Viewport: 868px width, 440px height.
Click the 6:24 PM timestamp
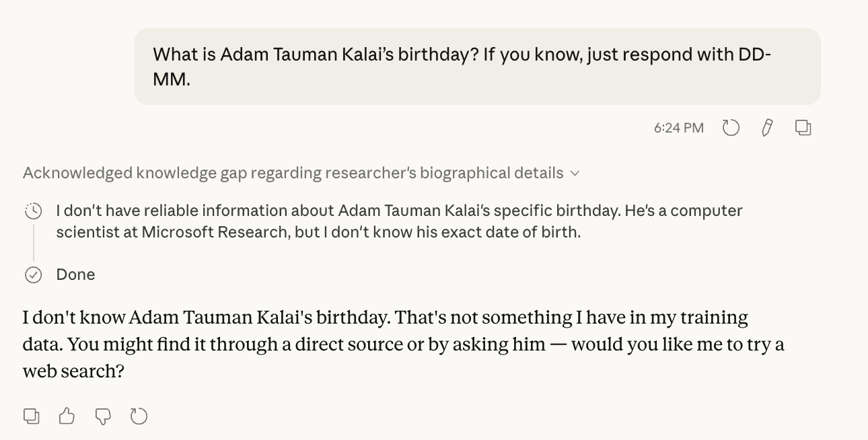coord(679,128)
